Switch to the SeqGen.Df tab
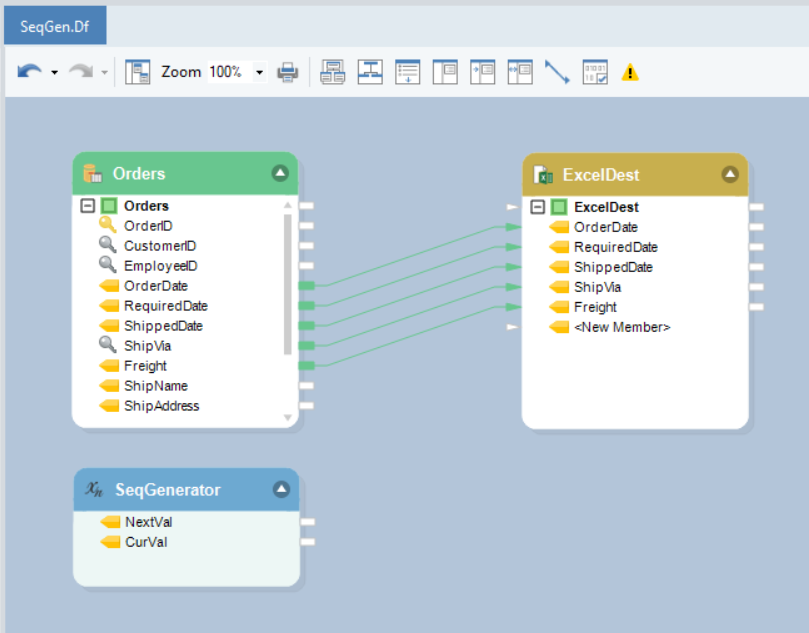Viewport: 809px width, 633px height. click(x=55, y=24)
